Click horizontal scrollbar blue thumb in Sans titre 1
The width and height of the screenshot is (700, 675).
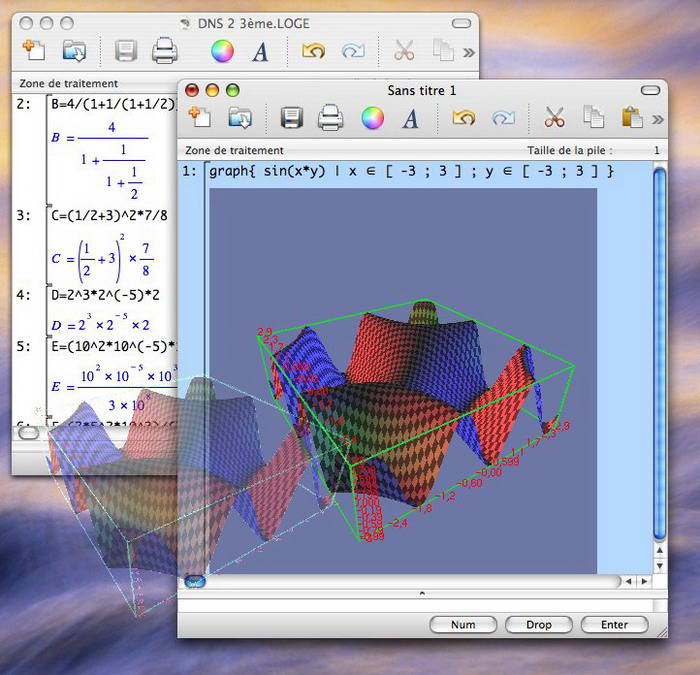point(195,581)
